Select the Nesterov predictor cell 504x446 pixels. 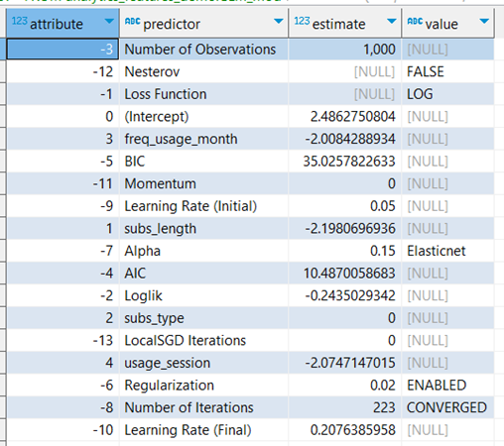click(203, 71)
